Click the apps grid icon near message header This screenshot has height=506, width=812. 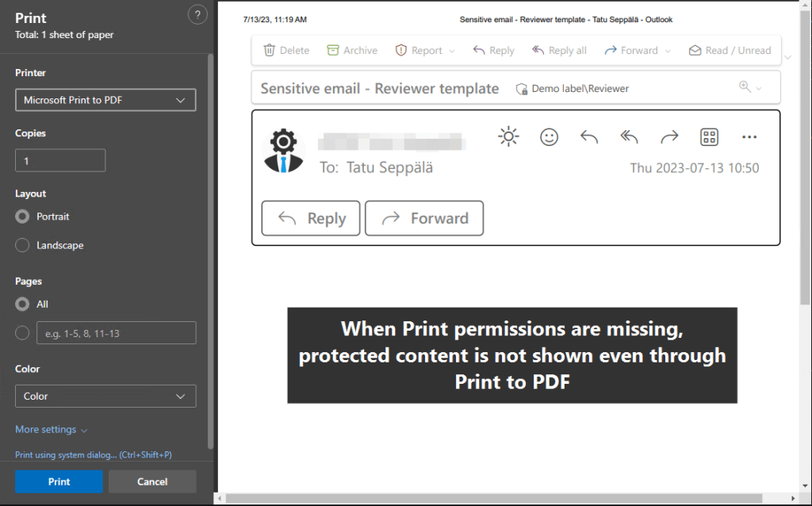click(x=709, y=136)
